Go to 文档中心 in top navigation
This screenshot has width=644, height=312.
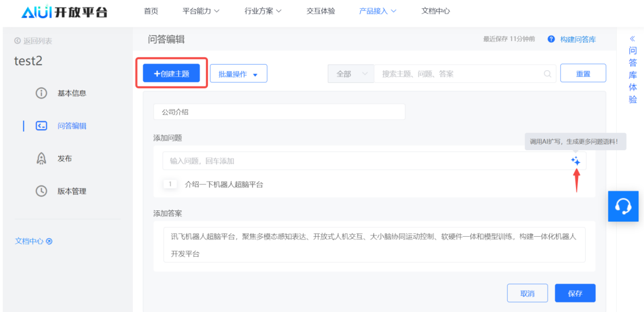(x=435, y=11)
